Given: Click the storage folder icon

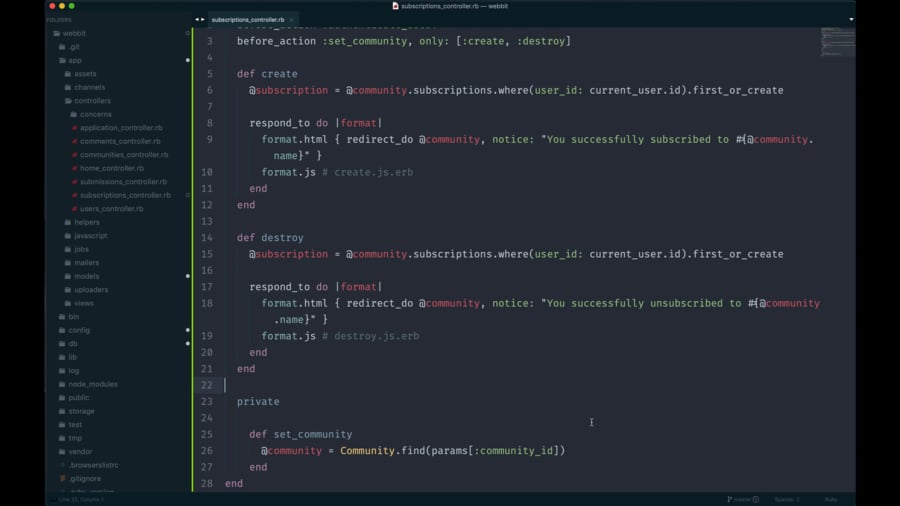Looking at the screenshot, I should pos(62,411).
